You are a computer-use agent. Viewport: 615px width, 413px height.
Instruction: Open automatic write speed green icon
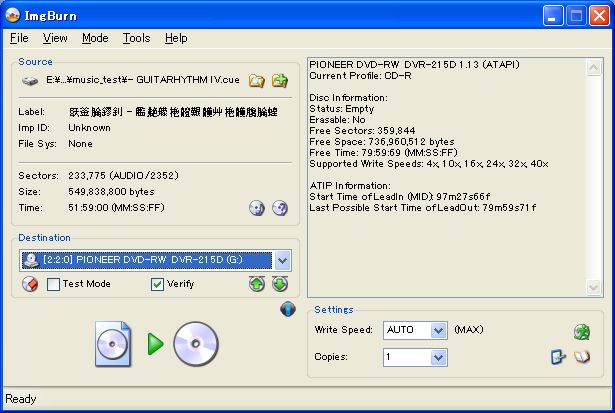pos(582,332)
